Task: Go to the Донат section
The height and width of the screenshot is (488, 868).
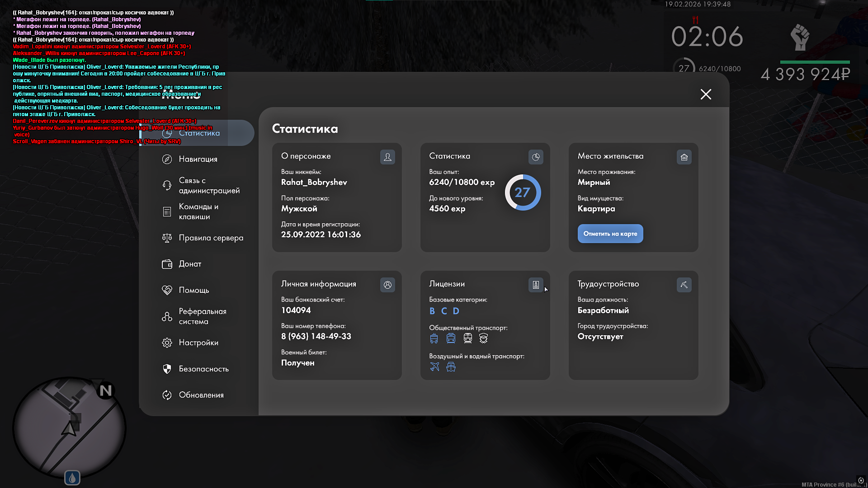Action: (x=189, y=264)
